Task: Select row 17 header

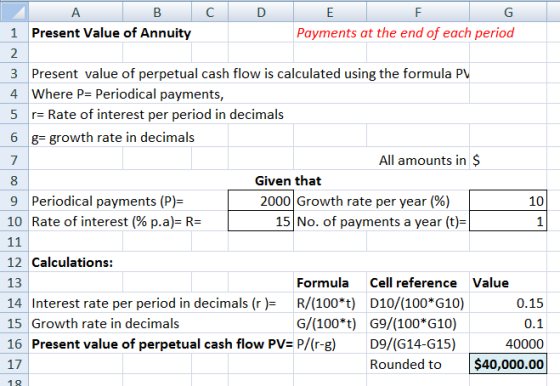Action: (14, 364)
